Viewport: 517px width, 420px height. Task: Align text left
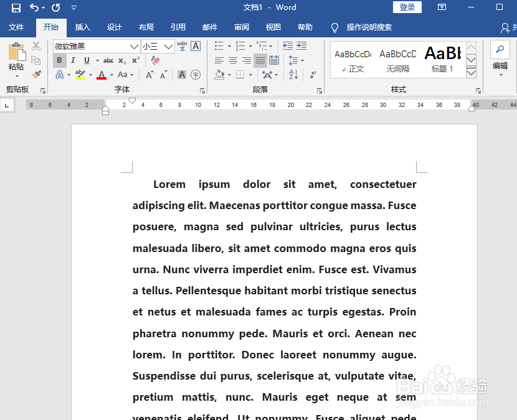click(219, 60)
